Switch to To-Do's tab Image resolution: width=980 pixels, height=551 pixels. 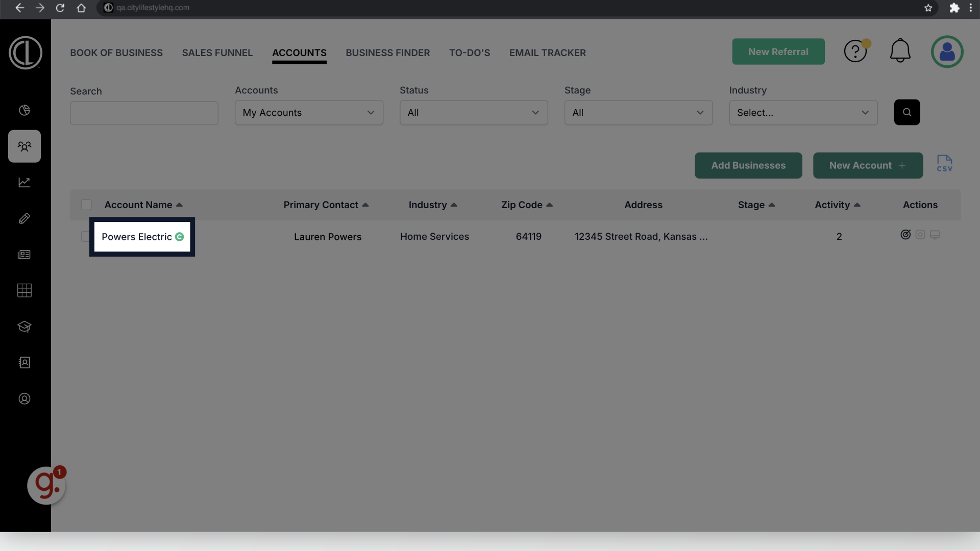tap(470, 53)
